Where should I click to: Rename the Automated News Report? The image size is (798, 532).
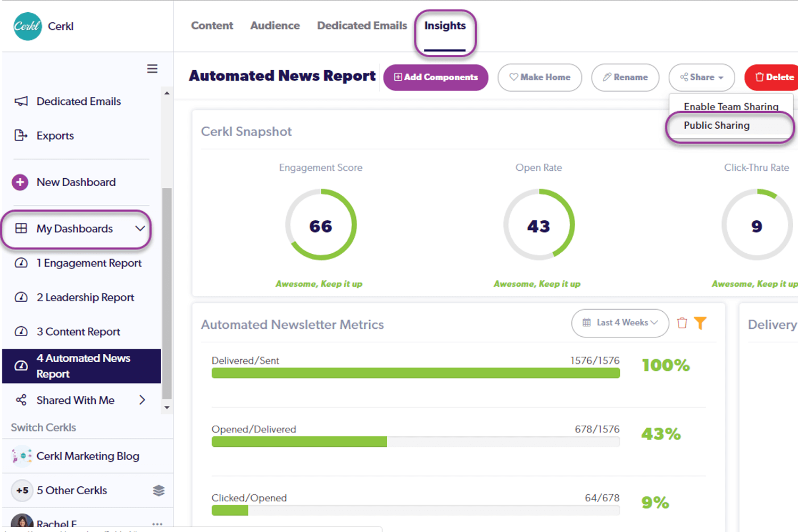(625, 77)
